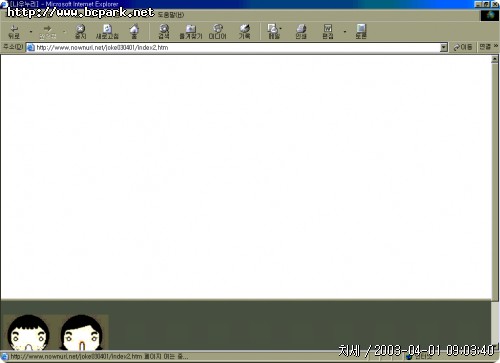Viewport: 500px width, 363px height.
Task: Open the 토론 discuss toolbar button
Action: point(361,32)
